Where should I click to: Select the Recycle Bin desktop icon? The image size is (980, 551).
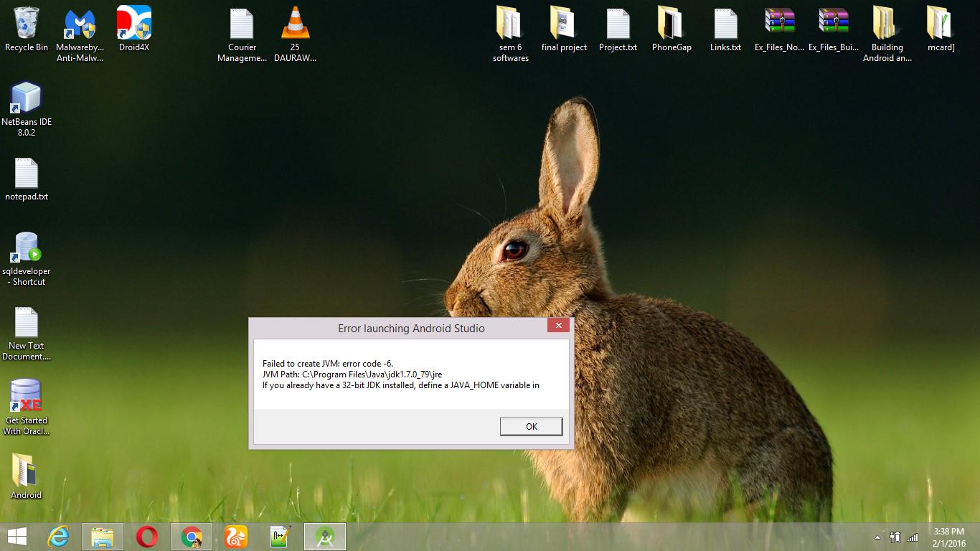click(27, 29)
